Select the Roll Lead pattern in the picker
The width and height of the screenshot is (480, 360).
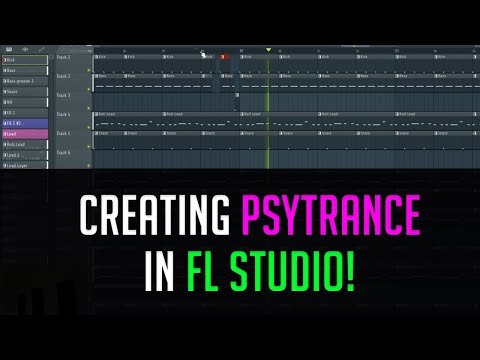click(x=25, y=145)
